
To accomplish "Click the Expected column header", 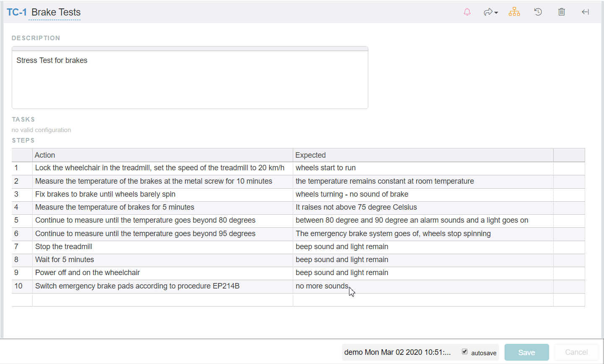I will [423, 155].
